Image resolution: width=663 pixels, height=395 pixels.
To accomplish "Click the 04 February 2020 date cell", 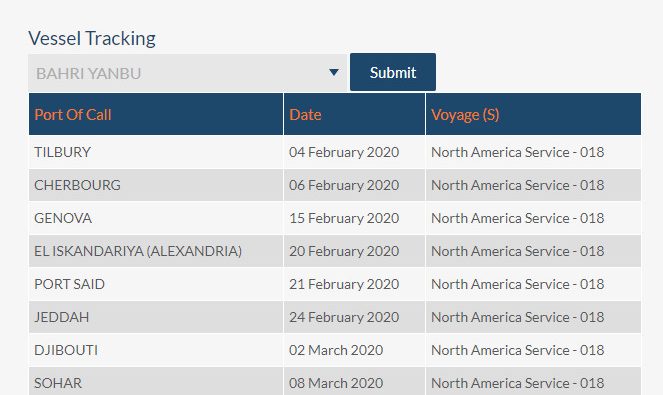I will [354, 152].
